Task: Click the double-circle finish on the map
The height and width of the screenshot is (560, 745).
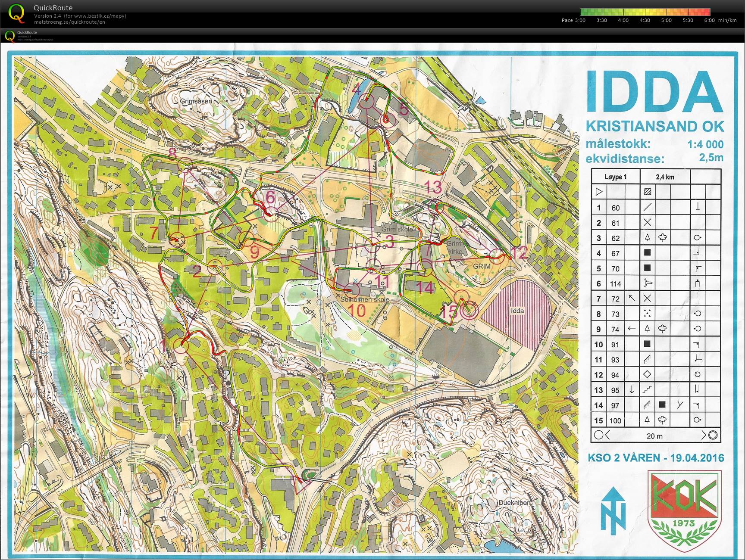Action: pos(470,310)
